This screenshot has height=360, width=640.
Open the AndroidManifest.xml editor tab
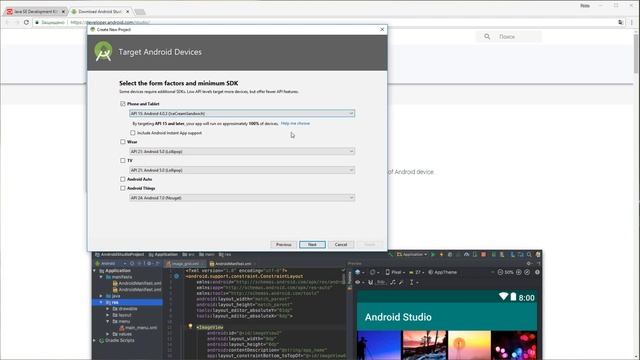[x=231, y=264]
